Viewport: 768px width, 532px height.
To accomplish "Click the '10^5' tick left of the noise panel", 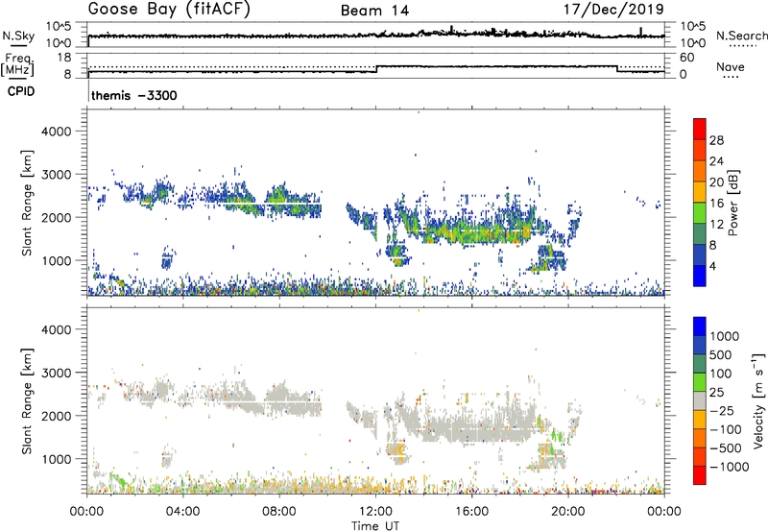I will [59, 26].
